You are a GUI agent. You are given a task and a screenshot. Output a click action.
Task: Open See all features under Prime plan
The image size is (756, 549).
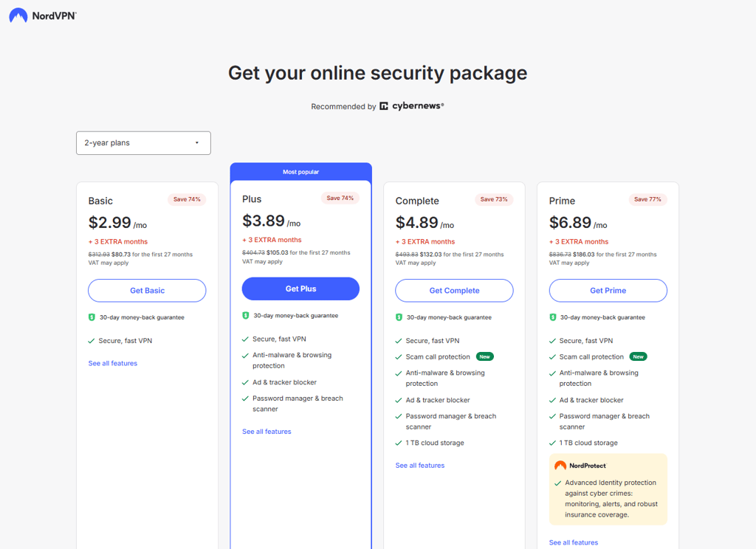click(573, 542)
